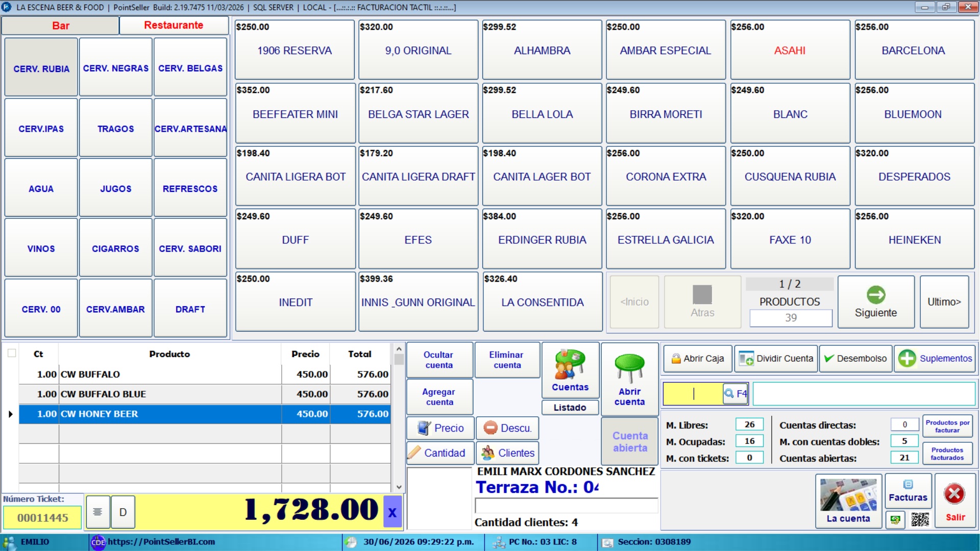This screenshot has height=551, width=980.
Task: Open the La cuenta bill button
Action: click(848, 501)
